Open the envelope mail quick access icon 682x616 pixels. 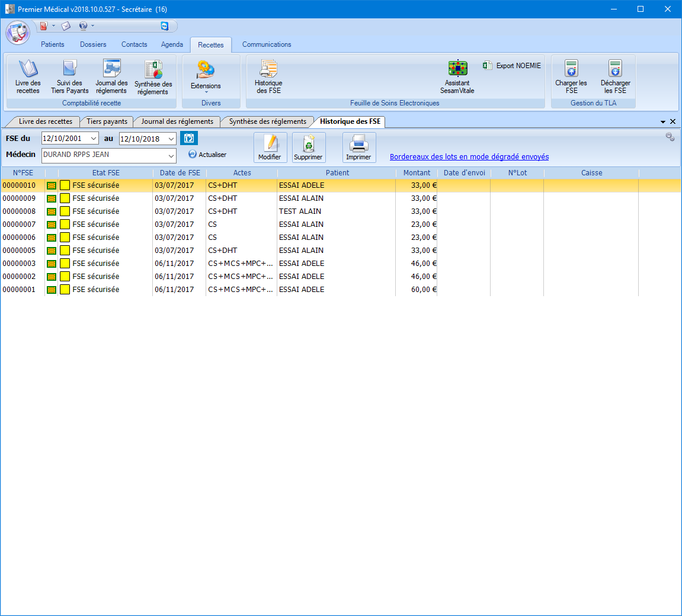(66, 26)
